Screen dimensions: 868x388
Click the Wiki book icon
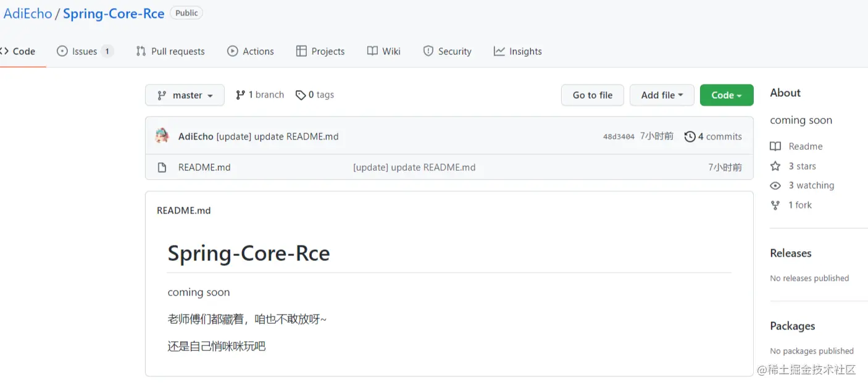click(372, 51)
